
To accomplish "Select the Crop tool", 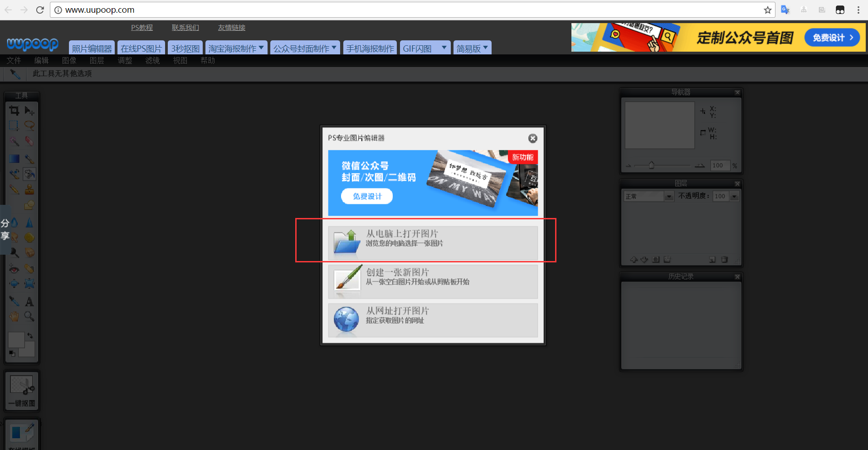I will point(14,111).
